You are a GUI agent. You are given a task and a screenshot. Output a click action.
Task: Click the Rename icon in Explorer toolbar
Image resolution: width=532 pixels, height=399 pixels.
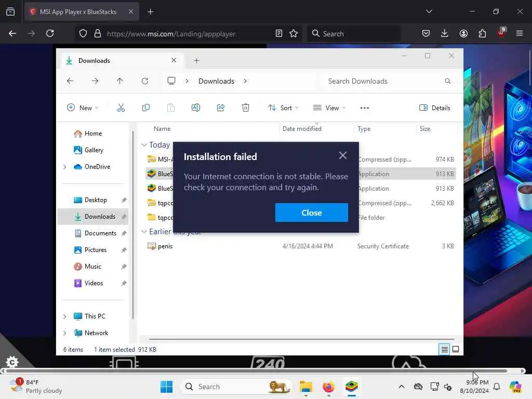196,108
